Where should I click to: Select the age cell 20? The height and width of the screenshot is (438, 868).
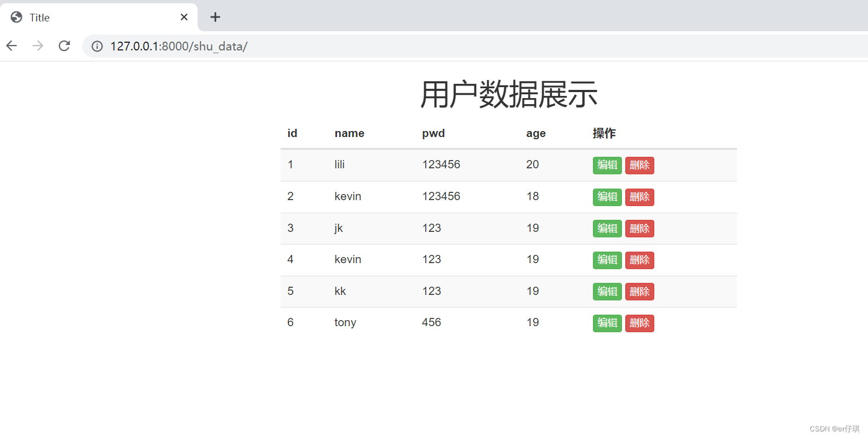click(x=533, y=164)
